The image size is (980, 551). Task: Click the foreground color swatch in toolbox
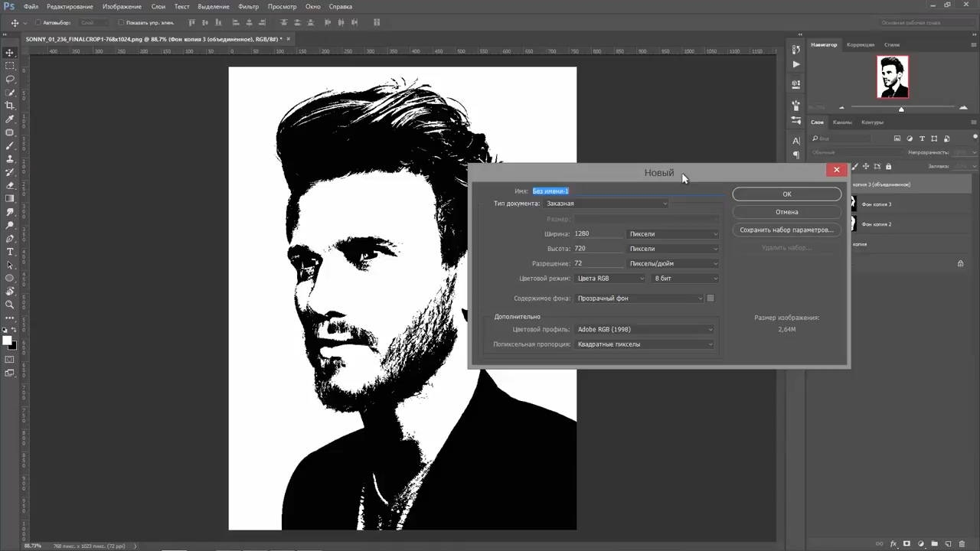click(7, 341)
